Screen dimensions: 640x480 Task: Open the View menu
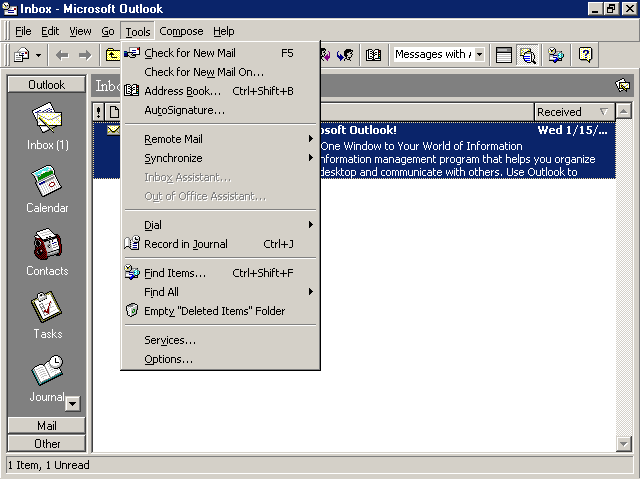click(80, 31)
